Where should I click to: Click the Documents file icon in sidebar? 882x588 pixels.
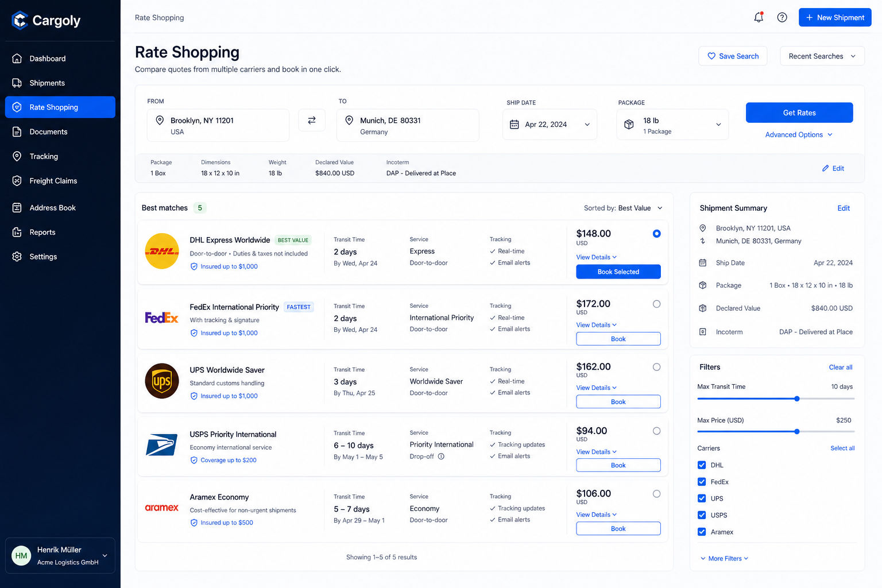17,131
